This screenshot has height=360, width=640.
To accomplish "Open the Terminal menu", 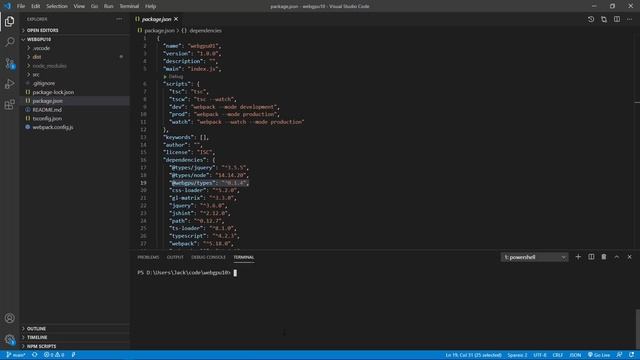I will pyautogui.click(x=129, y=6).
